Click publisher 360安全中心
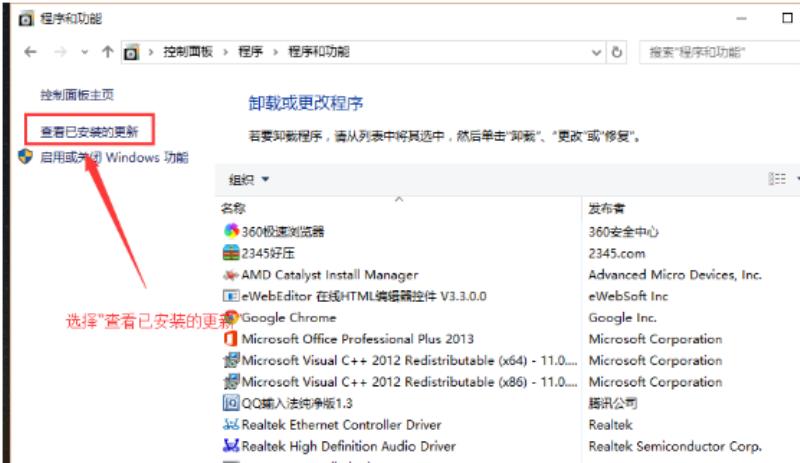Image resolution: width=800 pixels, height=463 pixels. click(x=623, y=232)
